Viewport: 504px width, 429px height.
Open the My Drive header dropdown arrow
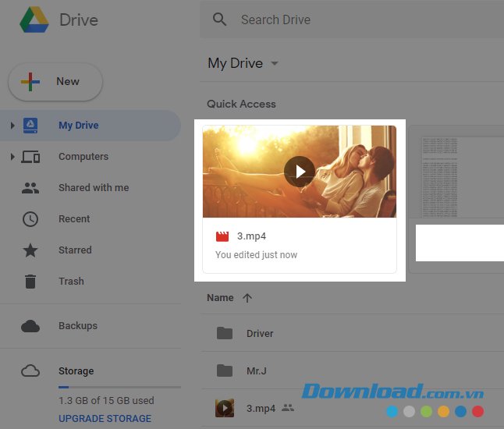point(274,63)
